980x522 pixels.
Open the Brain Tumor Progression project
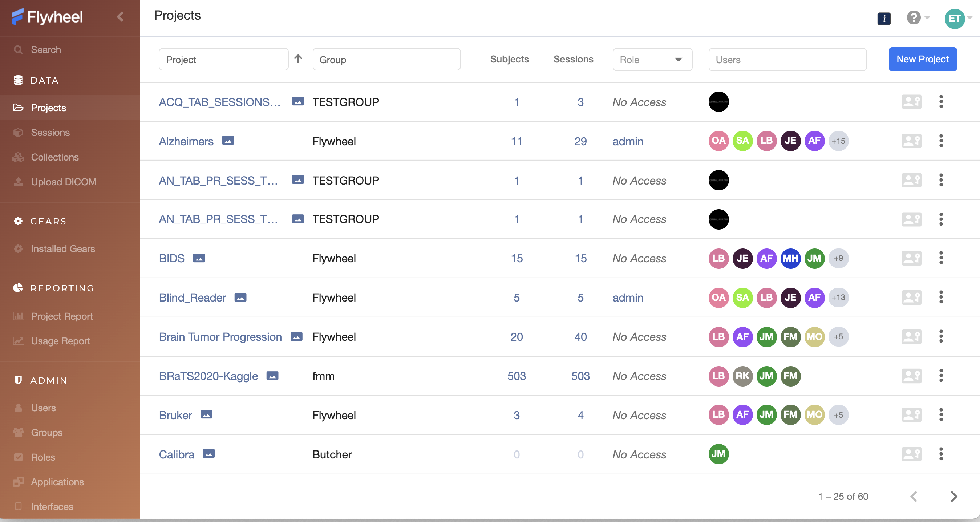tap(220, 337)
